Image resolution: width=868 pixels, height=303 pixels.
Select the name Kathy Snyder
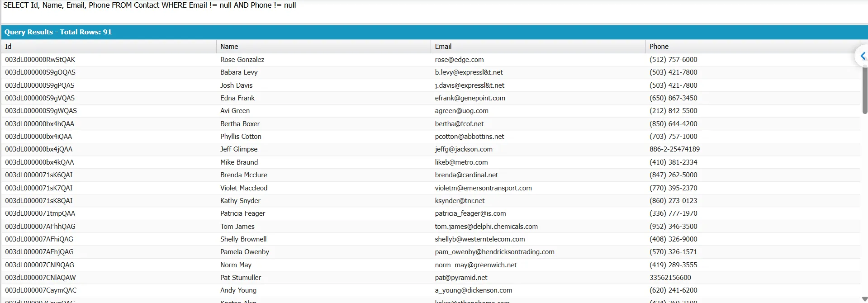click(x=240, y=201)
